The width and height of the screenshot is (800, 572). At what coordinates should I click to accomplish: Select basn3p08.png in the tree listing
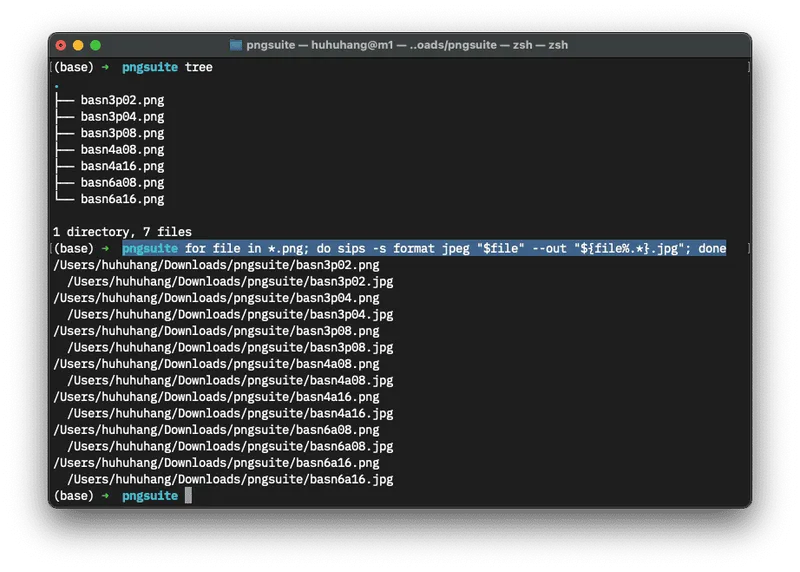(x=122, y=133)
